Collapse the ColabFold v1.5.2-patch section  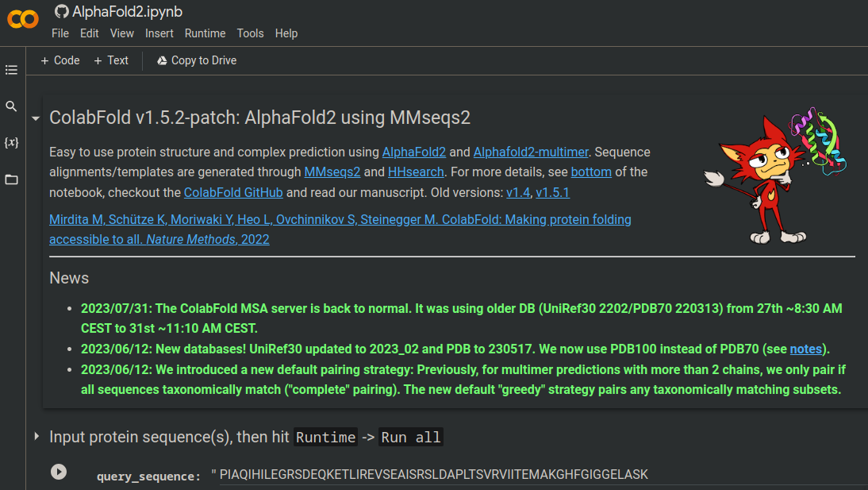(36, 118)
